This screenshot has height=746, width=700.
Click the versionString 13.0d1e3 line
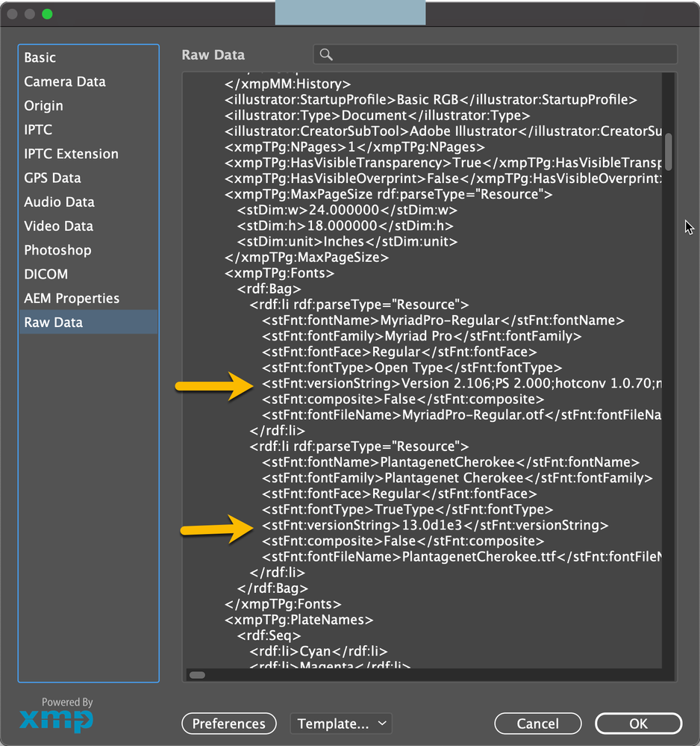(435, 525)
